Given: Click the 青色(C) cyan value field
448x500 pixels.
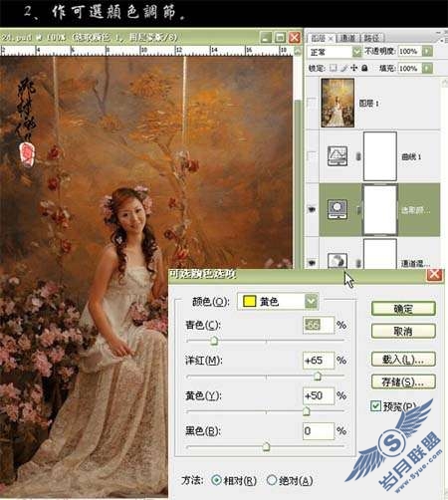Looking at the screenshot, I should pos(318,325).
